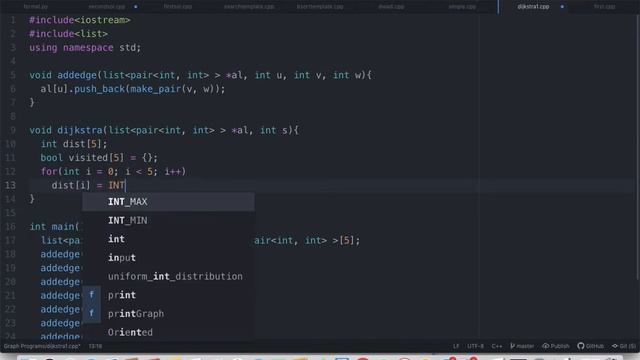
Task: Click line number 1 in the gutter
Action: [x=13, y=20]
